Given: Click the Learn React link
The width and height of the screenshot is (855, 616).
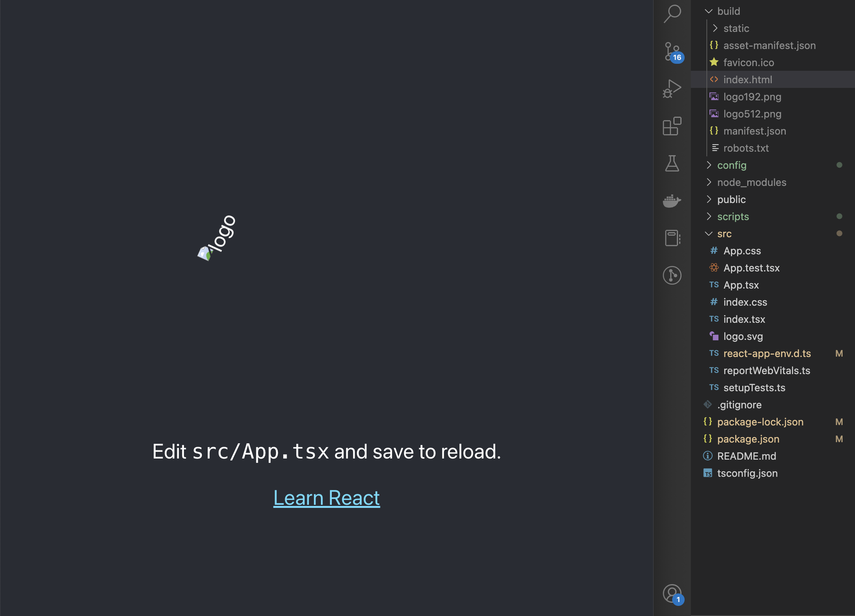Looking at the screenshot, I should [x=326, y=498].
